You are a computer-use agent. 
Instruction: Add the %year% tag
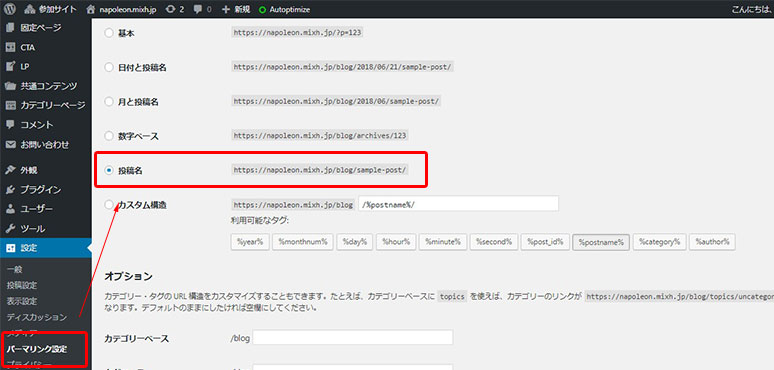pos(250,242)
